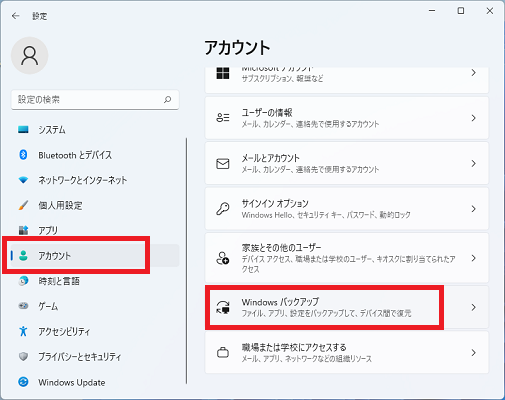Click the back arrow in title bar
Image resolution: width=505 pixels, height=400 pixels.
point(16,16)
